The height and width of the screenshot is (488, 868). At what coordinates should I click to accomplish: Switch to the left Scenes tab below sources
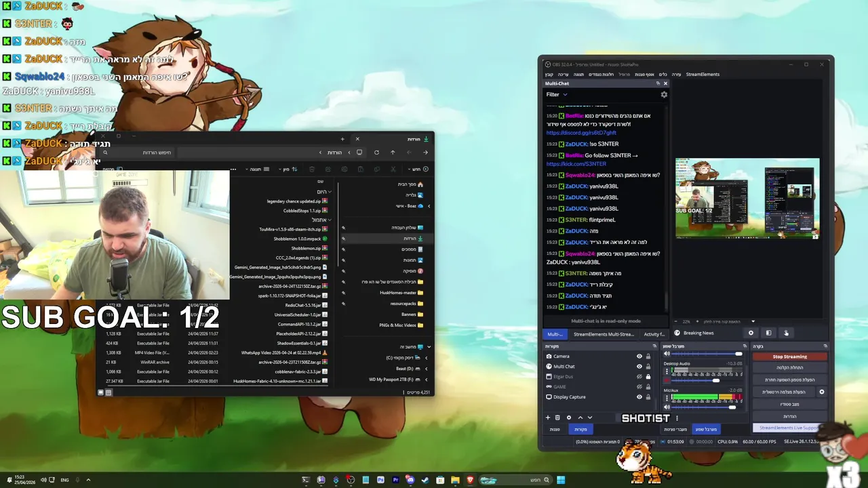point(555,429)
